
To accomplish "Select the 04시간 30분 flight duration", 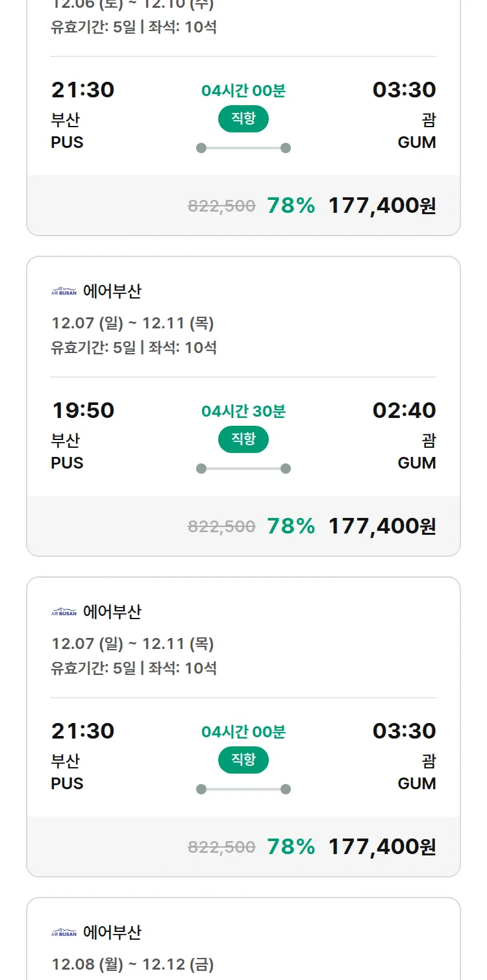I will click(243, 411).
